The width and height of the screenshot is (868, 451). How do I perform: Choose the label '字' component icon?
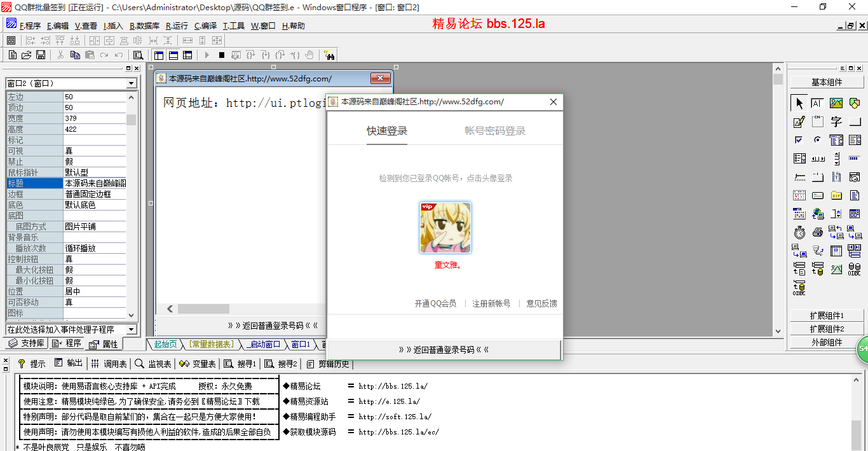pyautogui.click(x=836, y=121)
